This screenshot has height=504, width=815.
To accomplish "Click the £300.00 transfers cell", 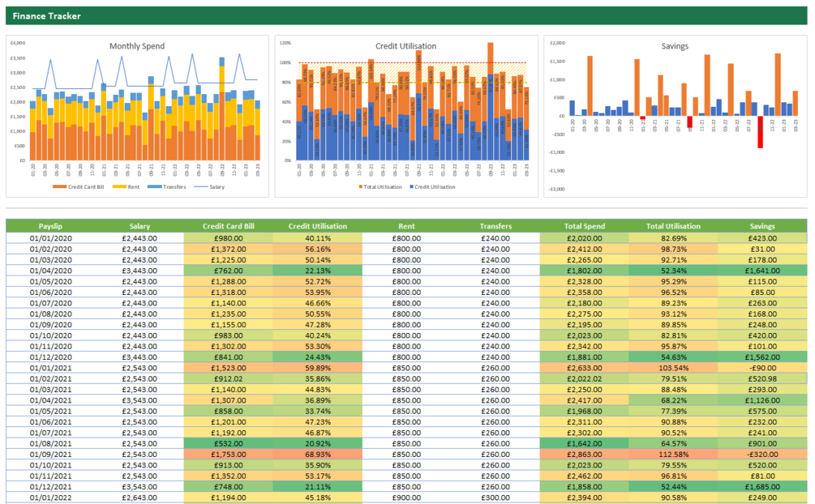I will [495, 498].
